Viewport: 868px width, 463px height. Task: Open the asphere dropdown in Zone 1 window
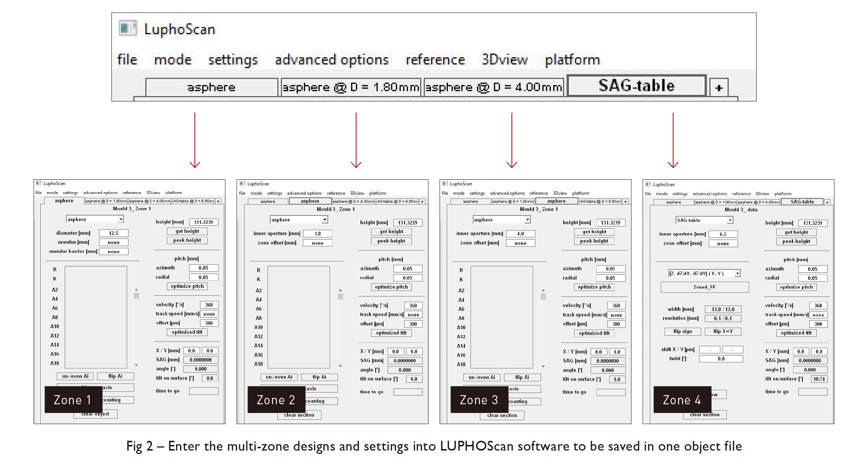pos(121,219)
